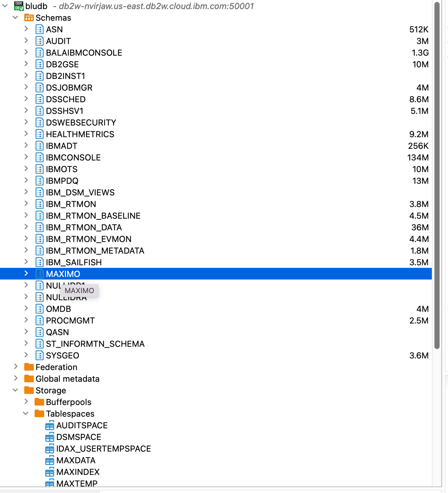The image size is (448, 493).
Task: Click the Schemas grid icon
Action: (29, 18)
